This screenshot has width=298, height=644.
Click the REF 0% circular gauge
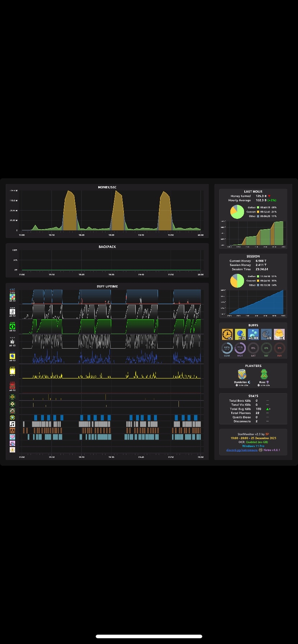tap(266, 348)
